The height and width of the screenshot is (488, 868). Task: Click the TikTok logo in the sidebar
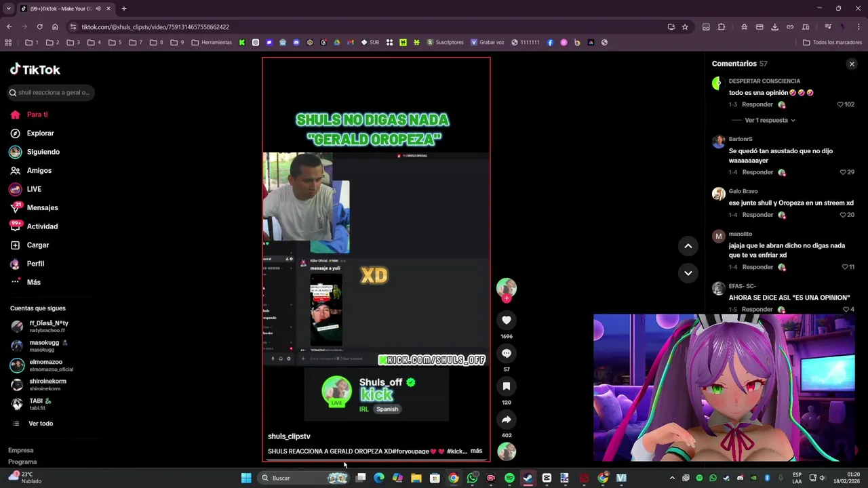coord(35,69)
